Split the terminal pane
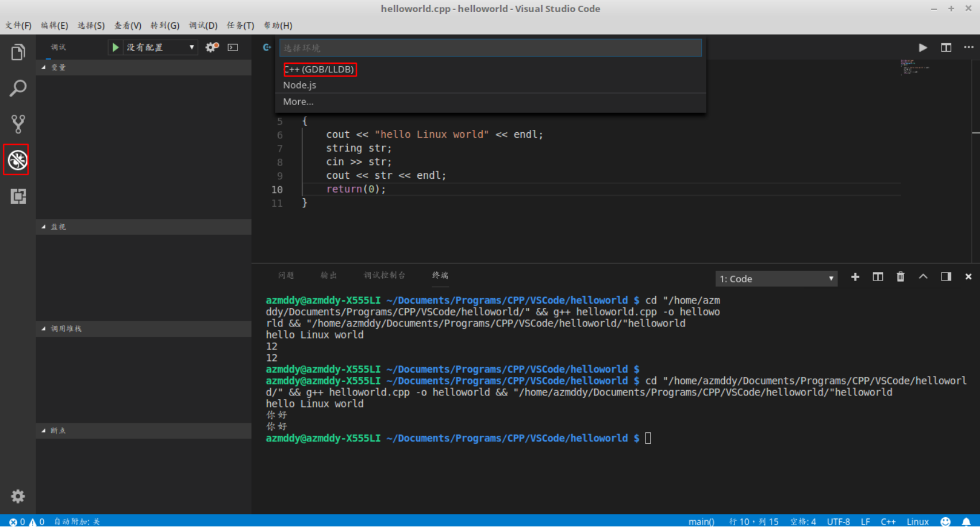 coord(878,277)
